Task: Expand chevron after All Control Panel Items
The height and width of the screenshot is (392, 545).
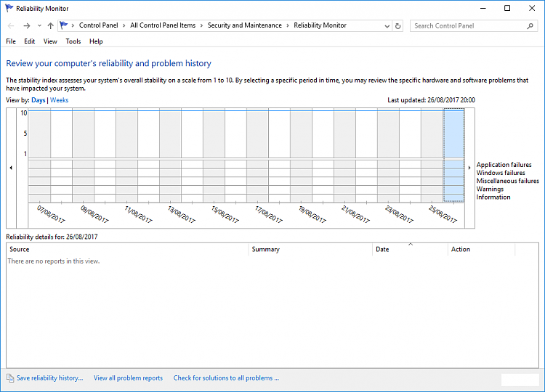Action: click(x=201, y=25)
